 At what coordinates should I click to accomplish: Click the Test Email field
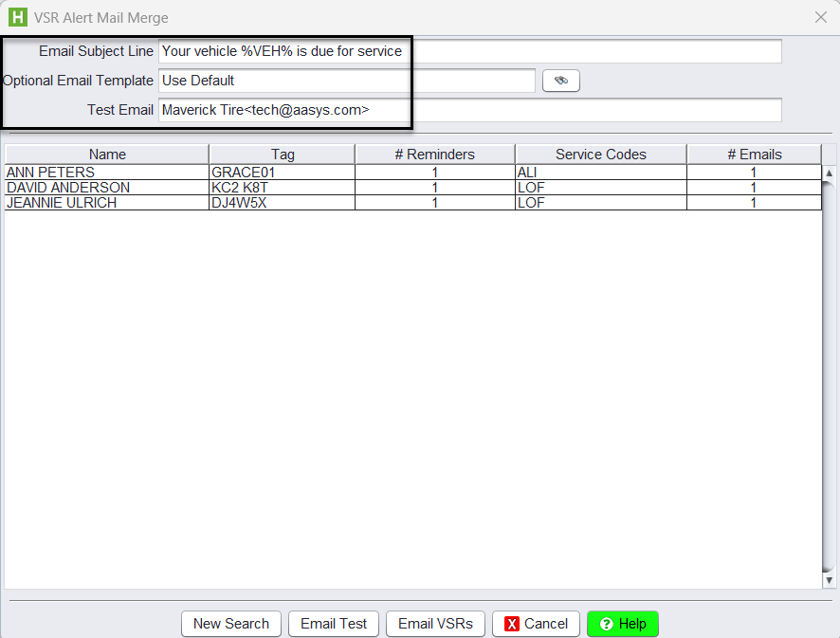click(x=469, y=110)
